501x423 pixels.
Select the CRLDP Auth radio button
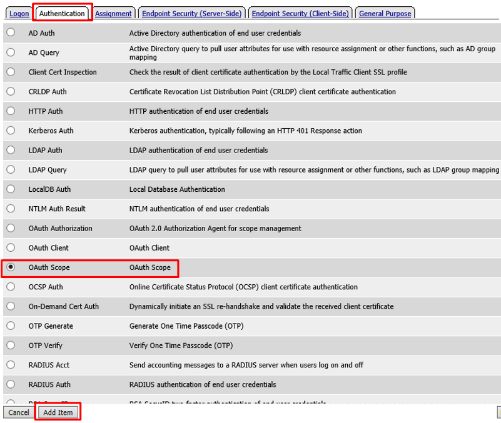(11, 91)
